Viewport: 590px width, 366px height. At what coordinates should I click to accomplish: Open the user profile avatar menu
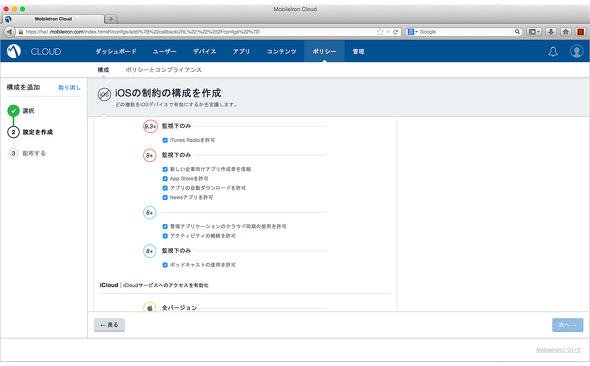click(x=576, y=51)
